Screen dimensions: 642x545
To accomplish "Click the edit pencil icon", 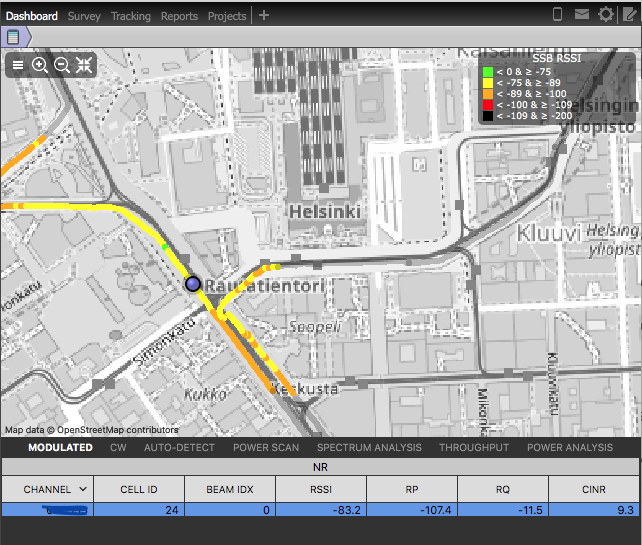I will (x=629, y=14).
